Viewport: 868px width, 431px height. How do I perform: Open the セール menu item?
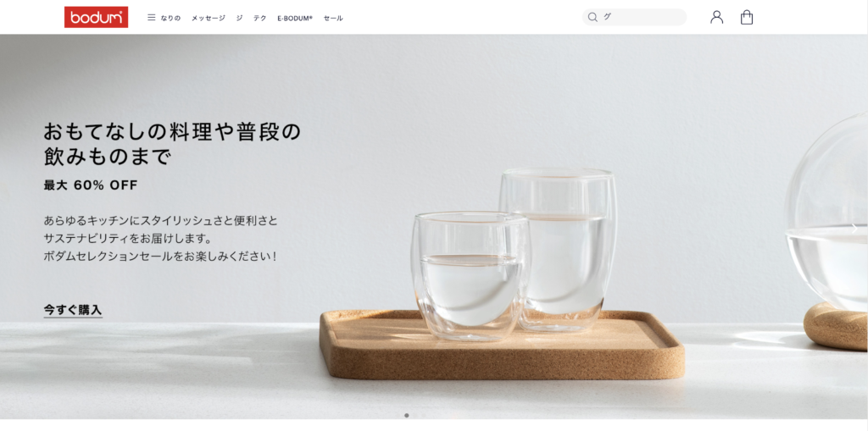[333, 19]
